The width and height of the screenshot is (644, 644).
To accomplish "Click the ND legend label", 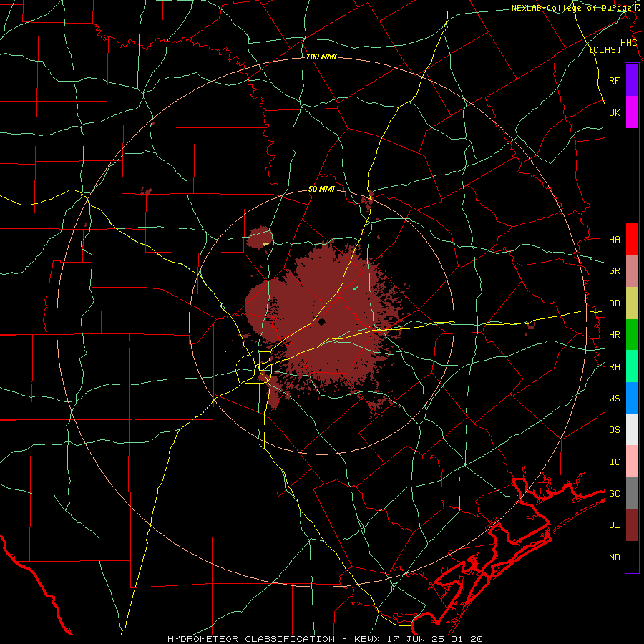I will (x=614, y=557).
